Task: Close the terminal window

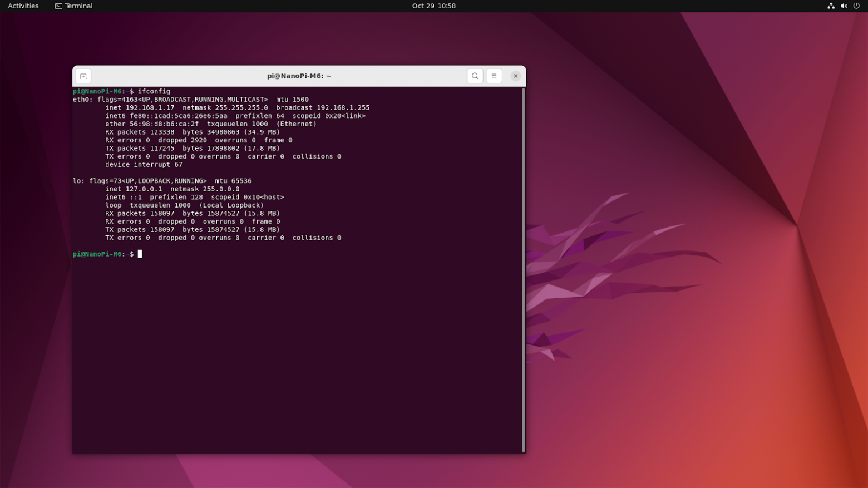Action: point(515,76)
